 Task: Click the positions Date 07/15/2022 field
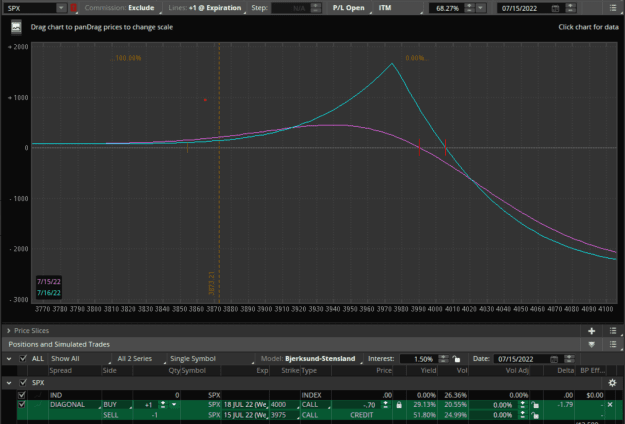point(521,359)
